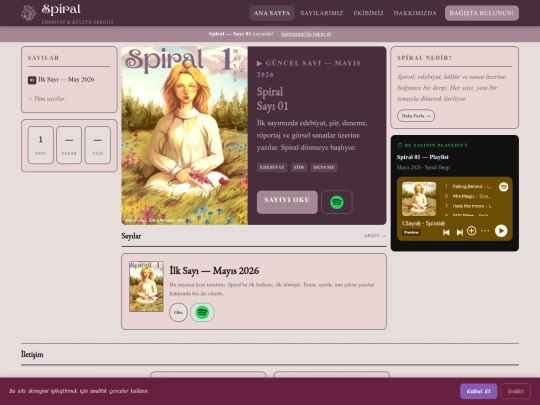Image resolution: width=540 pixels, height=405 pixels.
Task: Open Spotify from the hero Spotify icon
Action: (336, 202)
